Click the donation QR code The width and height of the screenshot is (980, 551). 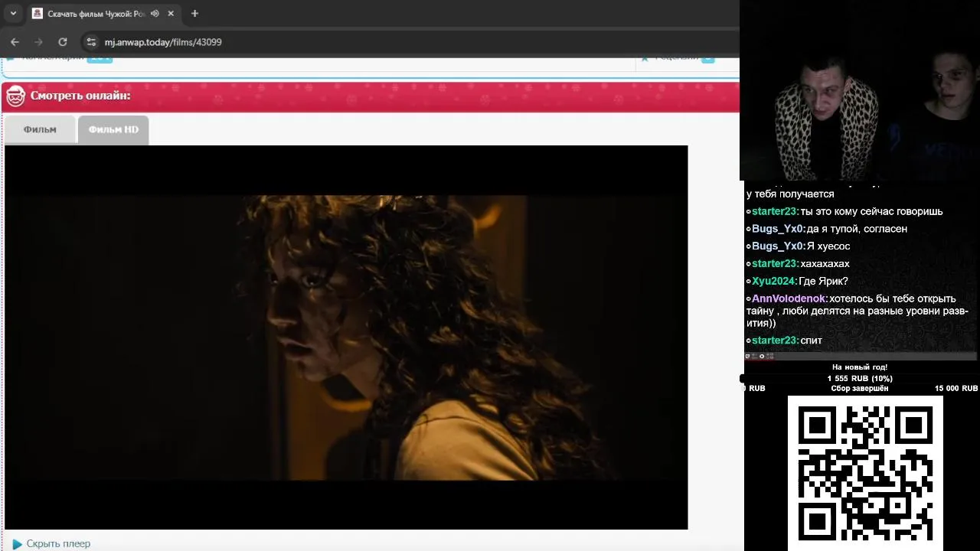(x=865, y=473)
